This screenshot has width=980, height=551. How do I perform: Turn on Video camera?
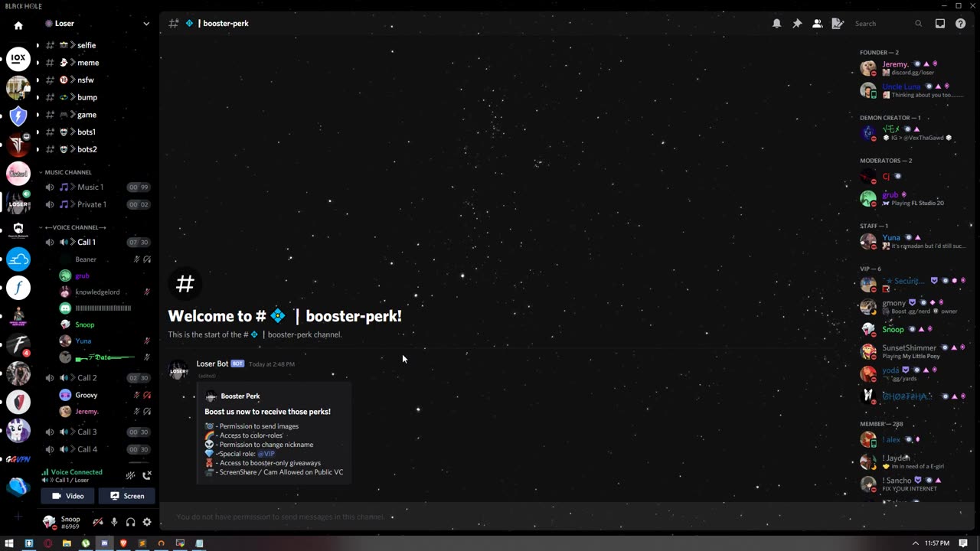click(x=68, y=496)
